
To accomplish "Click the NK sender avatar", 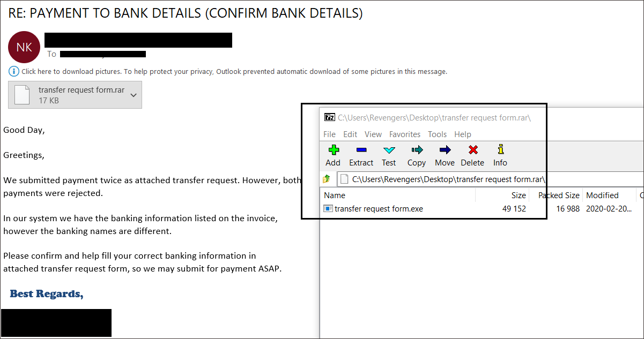I will (24, 47).
